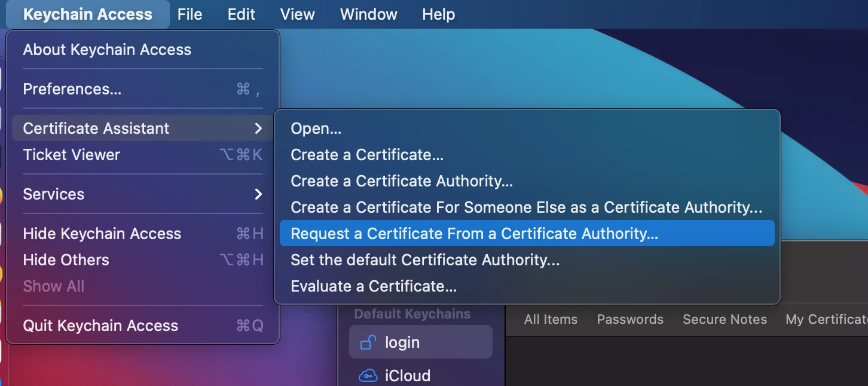Click the iCloud keychain cloud icon
Image resolution: width=868 pixels, height=386 pixels.
point(368,375)
